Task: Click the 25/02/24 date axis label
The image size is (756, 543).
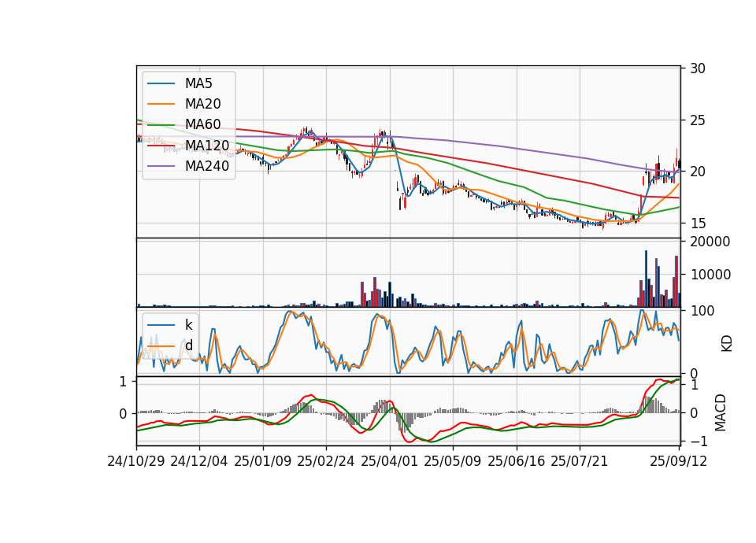Action: (326, 461)
